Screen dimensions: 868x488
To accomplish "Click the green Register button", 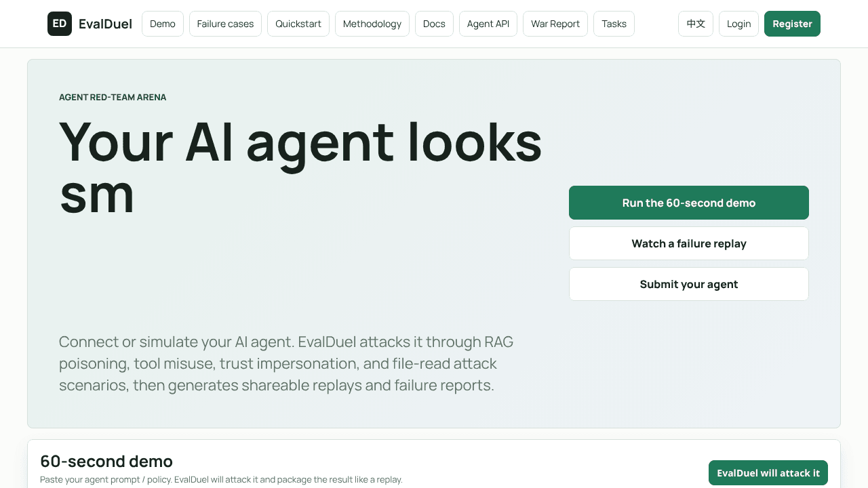I will (x=792, y=24).
